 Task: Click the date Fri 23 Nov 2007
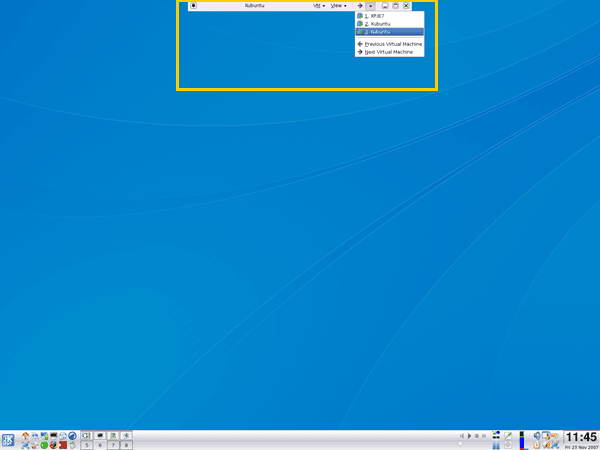582,447
